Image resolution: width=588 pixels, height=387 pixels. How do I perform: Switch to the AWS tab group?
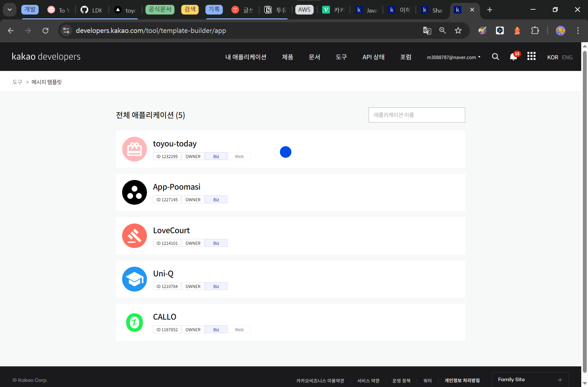[304, 10]
